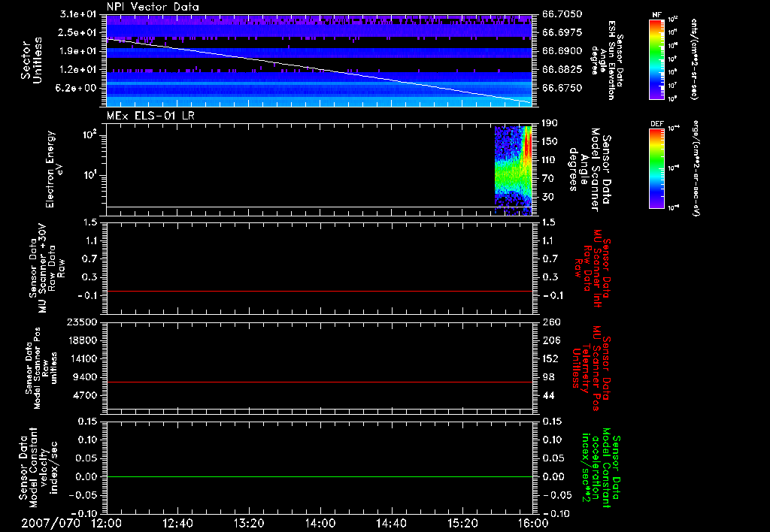This screenshot has height=532, width=770.
Task: Select the NPI Vector Data panel title
Action: click(153, 7)
